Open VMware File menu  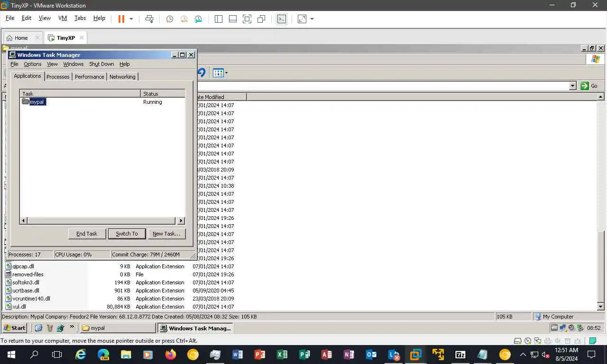pyautogui.click(x=10, y=18)
